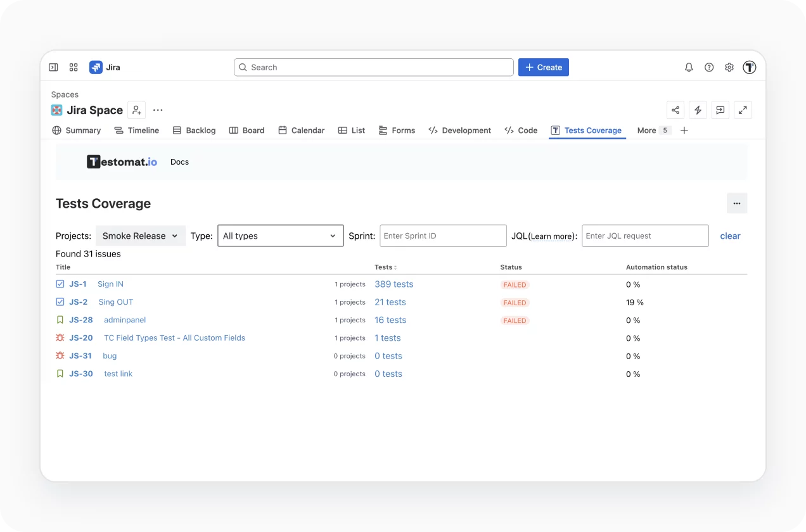Click the 19 % automation status
Screen dimensions: 806x532
[x=635, y=303]
